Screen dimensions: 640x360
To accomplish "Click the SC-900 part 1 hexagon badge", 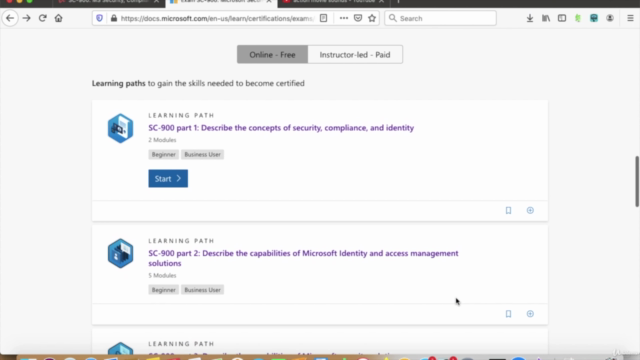I will [120, 129].
